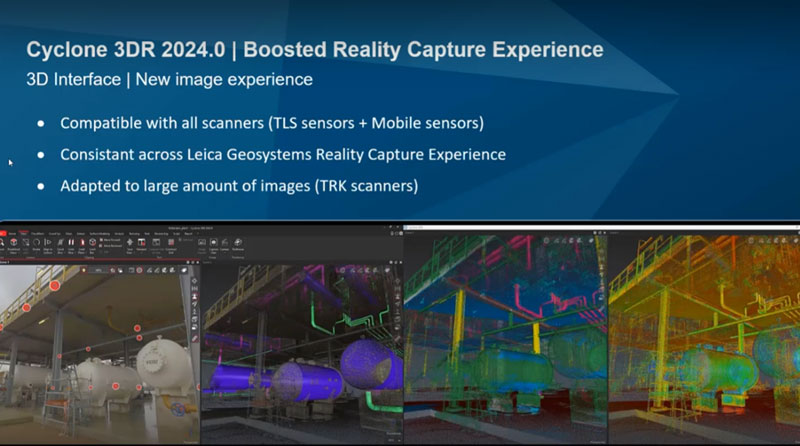Open the Surface Modeling ribbon tab
Viewport: 800px width, 446px height.
(100, 234)
